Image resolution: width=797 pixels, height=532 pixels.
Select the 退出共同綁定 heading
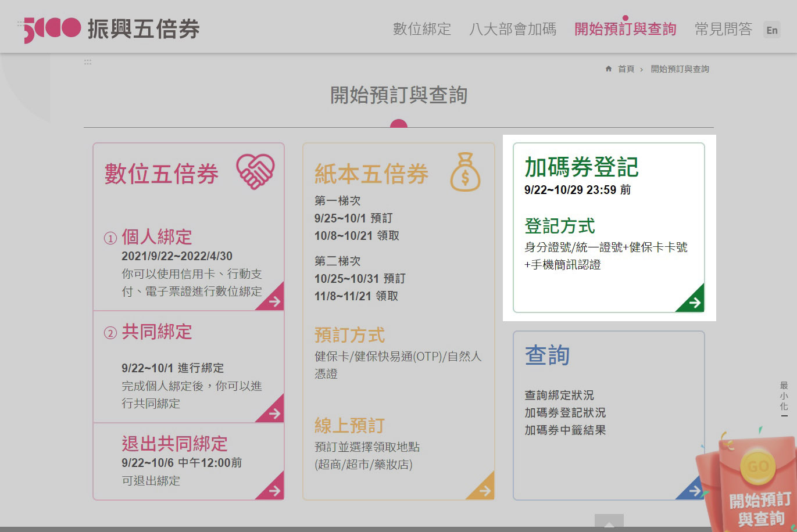174,444
